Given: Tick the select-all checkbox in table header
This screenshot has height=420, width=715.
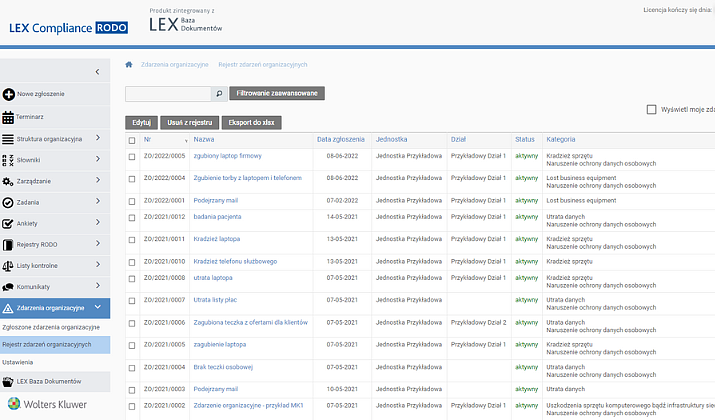Looking at the screenshot, I should coord(132,140).
